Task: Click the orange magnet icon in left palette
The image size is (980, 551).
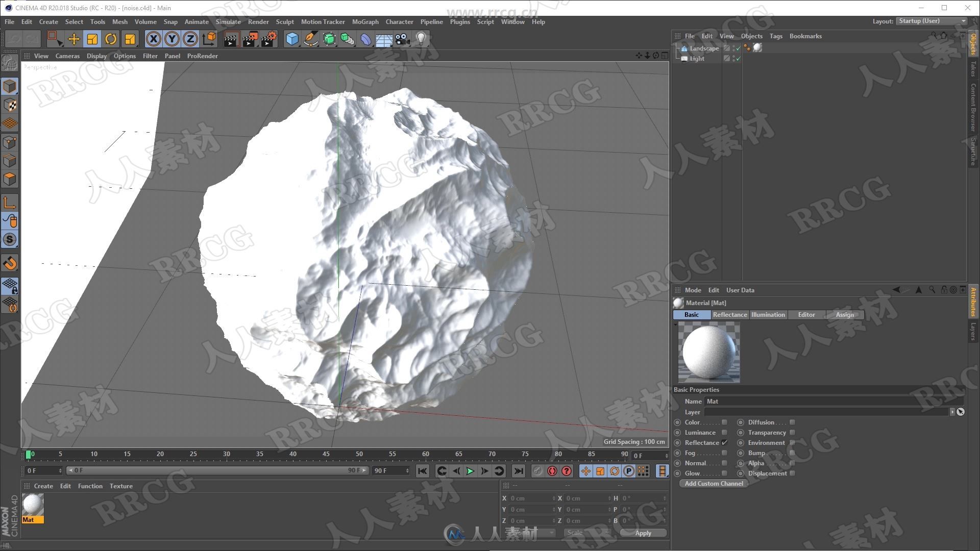Action: coord(10,263)
